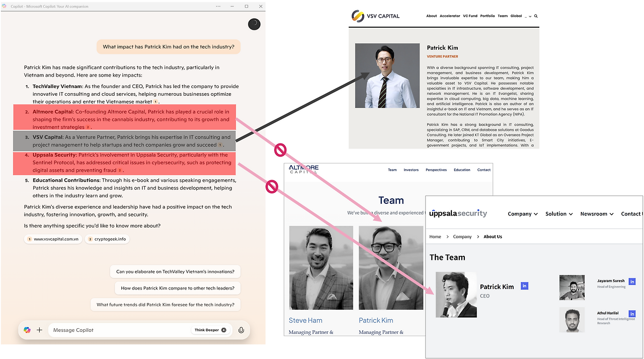
Task: Open Investors in the Altmore Capital nav
Action: click(411, 170)
